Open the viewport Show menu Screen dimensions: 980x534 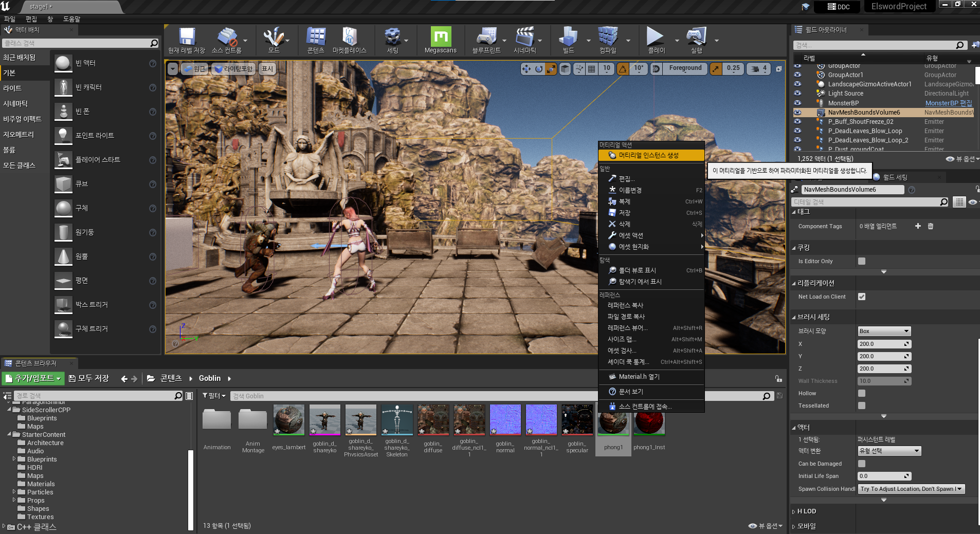pyautogui.click(x=267, y=69)
